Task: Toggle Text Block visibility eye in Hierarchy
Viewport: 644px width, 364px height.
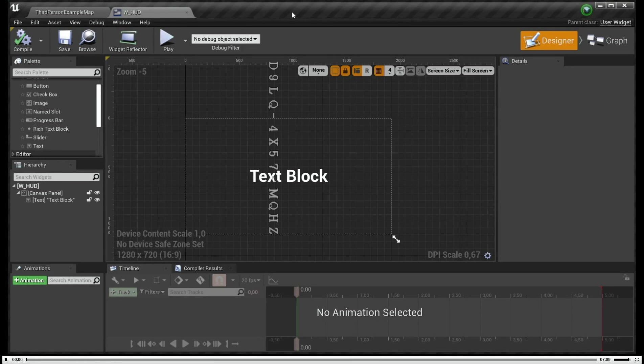Action: click(97, 200)
